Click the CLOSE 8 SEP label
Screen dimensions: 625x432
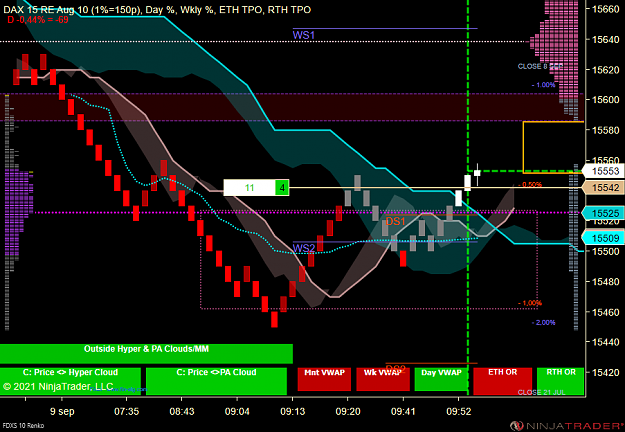[540, 67]
